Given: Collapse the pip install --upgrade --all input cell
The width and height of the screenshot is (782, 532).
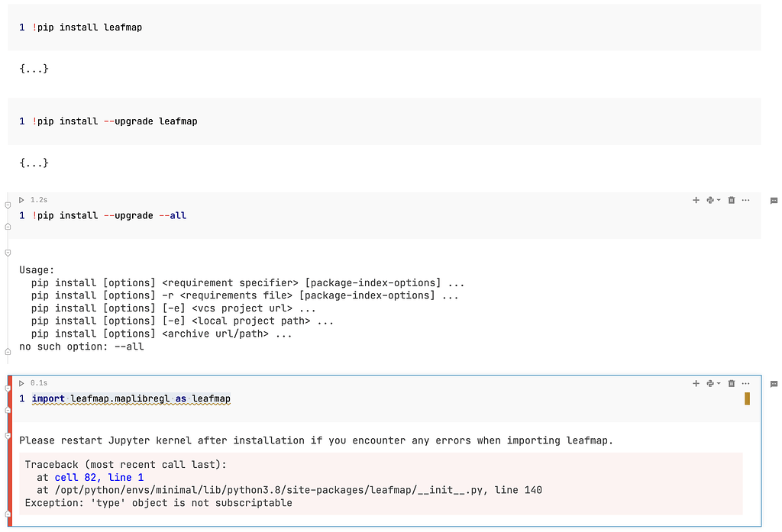Looking at the screenshot, I should coord(8,204).
